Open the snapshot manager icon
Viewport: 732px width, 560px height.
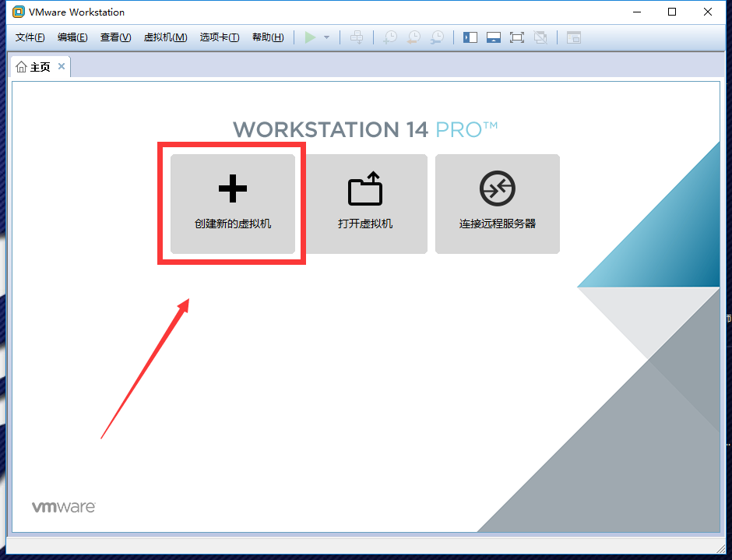pyautogui.click(x=438, y=37)
